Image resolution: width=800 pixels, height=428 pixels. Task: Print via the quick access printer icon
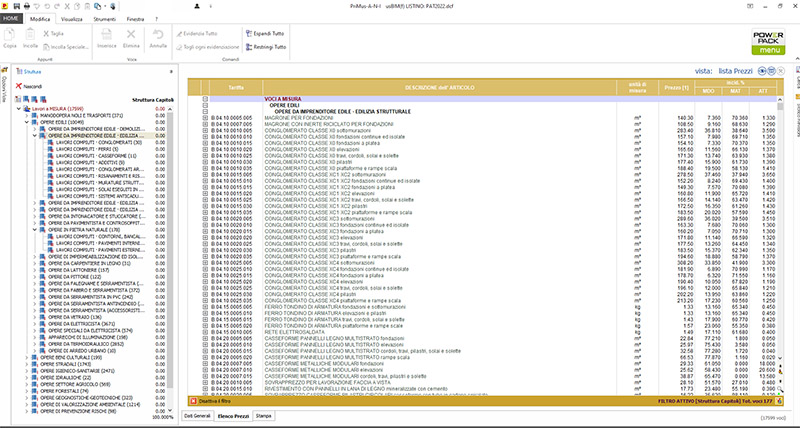27,6
